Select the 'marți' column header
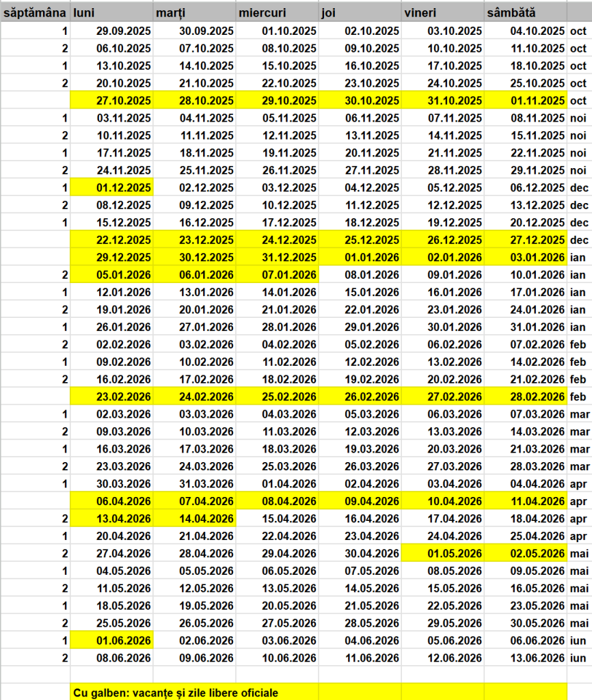 [x=194, y=13]
